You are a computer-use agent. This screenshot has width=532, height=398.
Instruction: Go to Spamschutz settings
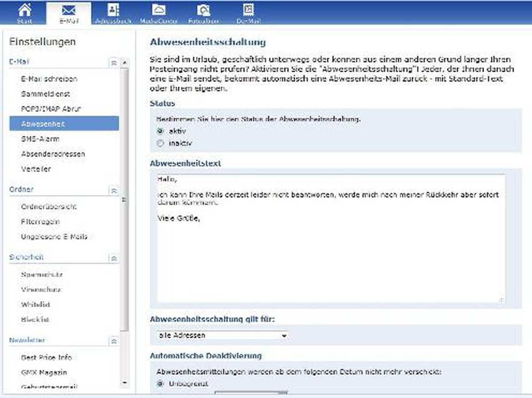[x=42, y=274]
